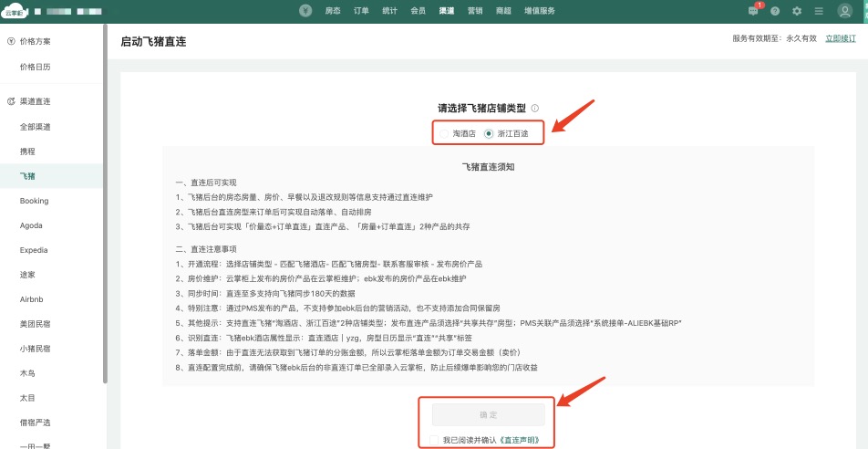Switch to the 营销 top menu
The width and height of the screenshot is (868, 449).
[x=474, y=11]
